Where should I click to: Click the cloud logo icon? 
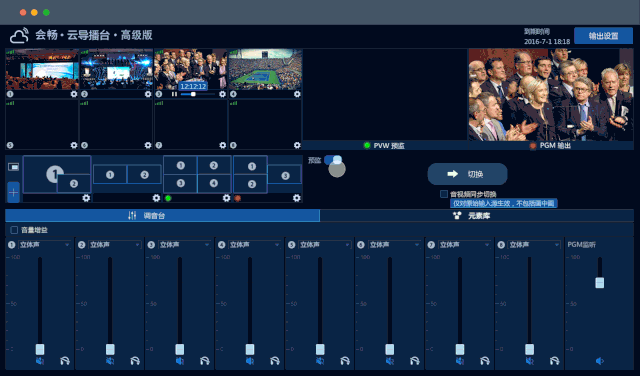(20, 36)
